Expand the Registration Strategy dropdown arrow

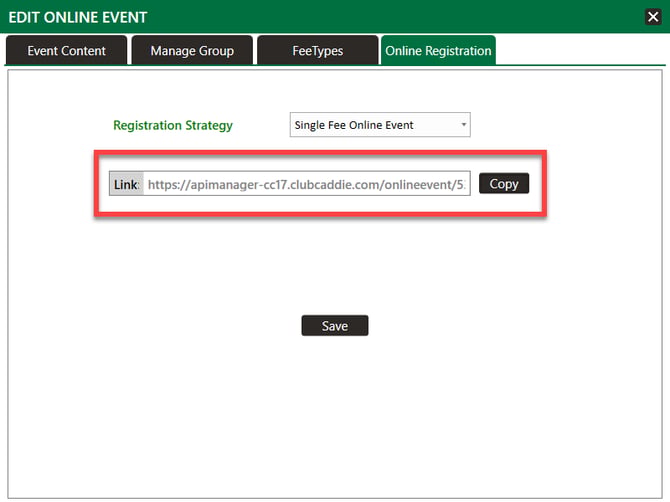pos(464,125)
